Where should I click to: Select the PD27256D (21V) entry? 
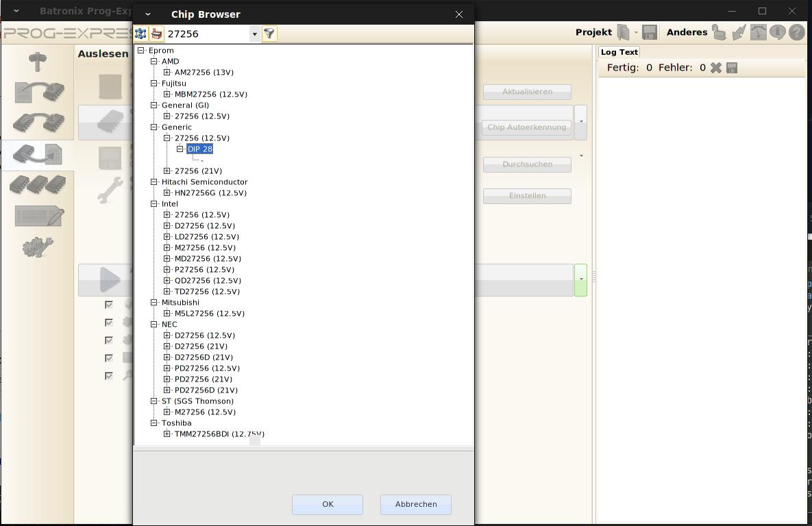[206, 390]
